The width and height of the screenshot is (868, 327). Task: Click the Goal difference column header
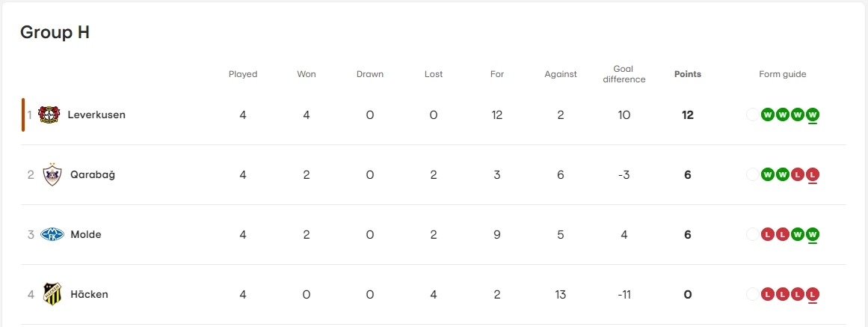point(624,74)
